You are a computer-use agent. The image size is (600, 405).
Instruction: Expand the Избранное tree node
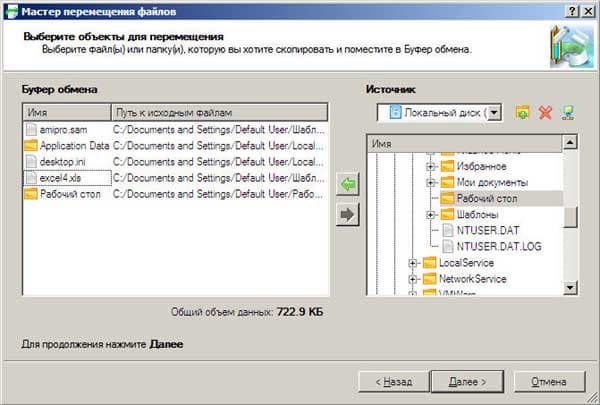pos(430,167)
